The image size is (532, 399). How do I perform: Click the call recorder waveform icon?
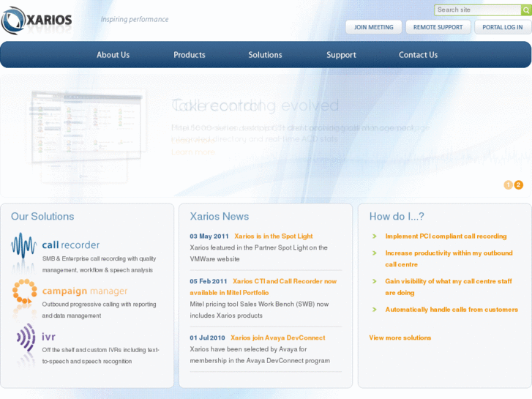(x=23, y=245)
